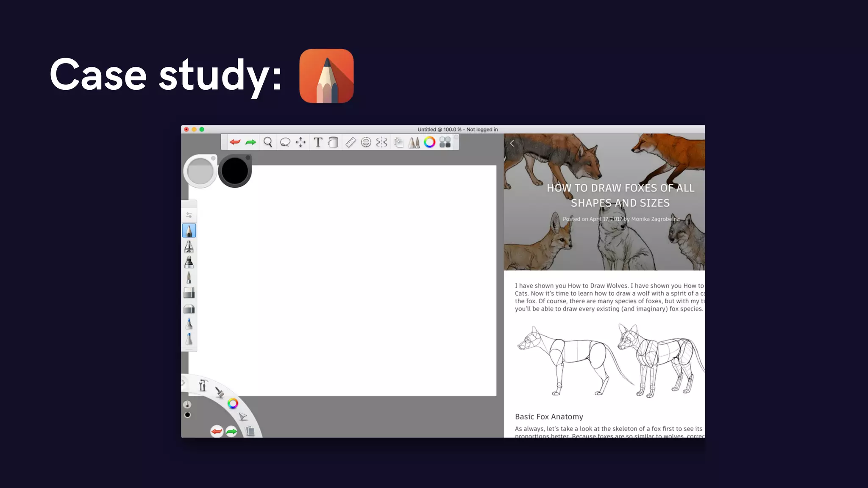
Task: Open the layers pages icon in lagoon
Action: (x=250, y=431)
